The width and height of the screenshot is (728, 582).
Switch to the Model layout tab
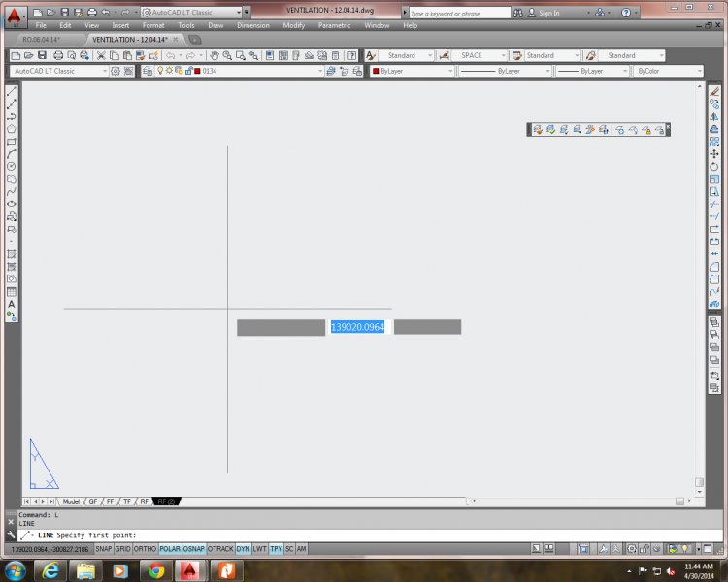(x=71, y=501)
